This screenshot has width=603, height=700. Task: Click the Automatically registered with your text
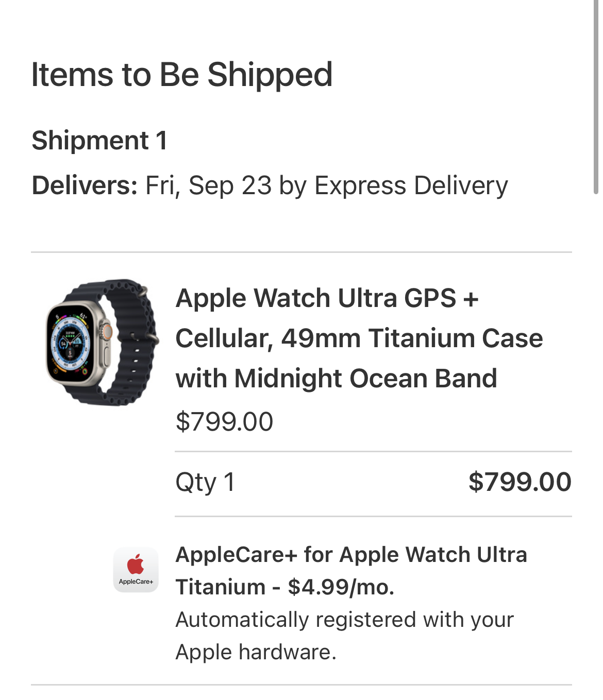[345, 620]
